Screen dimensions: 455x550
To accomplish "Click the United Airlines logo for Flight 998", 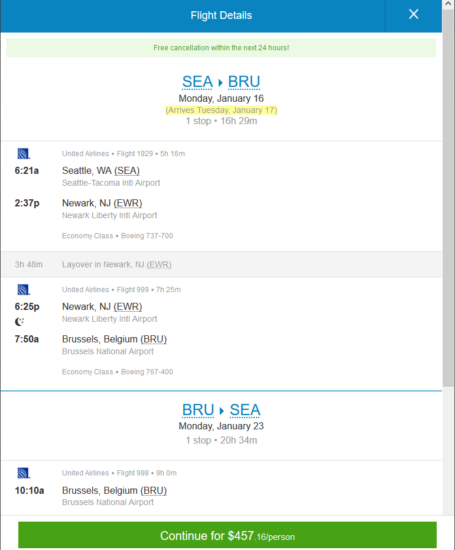I will pyautogui.click(x=24, y=473).
